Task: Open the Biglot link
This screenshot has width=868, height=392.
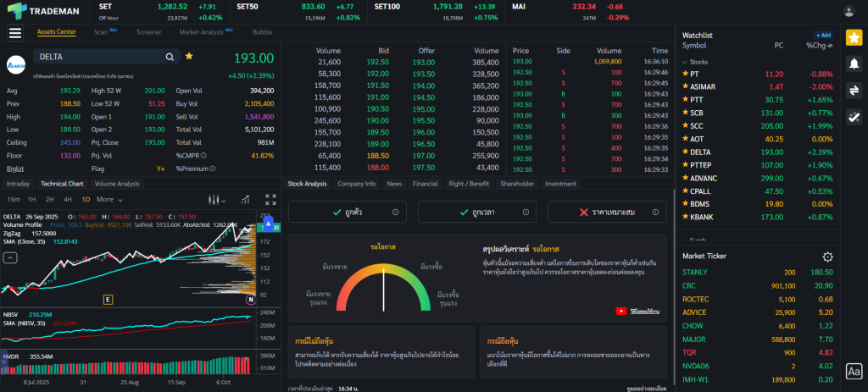Action: pos(15,168)
